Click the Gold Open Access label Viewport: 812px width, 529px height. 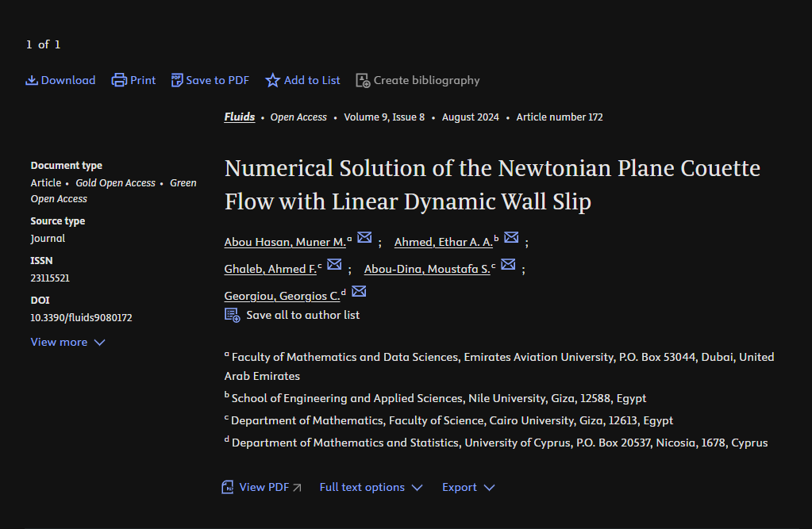click(x=115, y=182)
